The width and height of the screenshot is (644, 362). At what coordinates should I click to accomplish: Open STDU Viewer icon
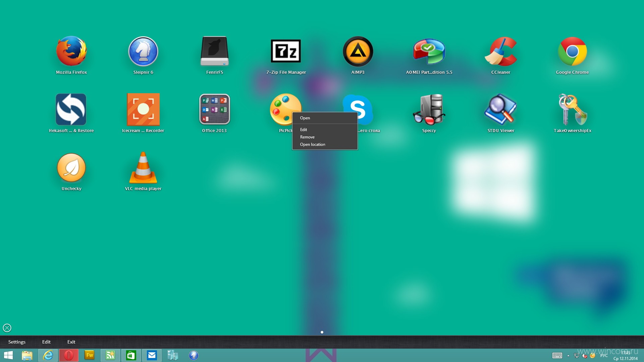[x=501, y=109]
